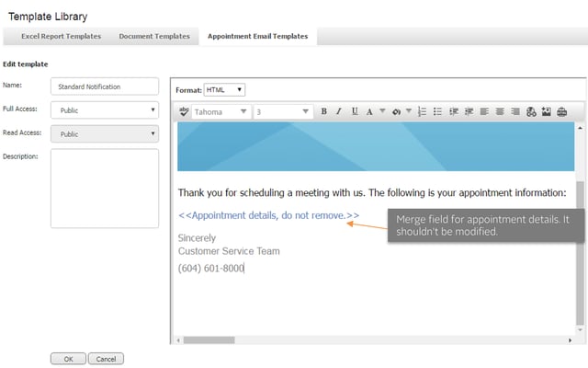Click the vertical scrollbar down arrow
This screenshot has height=368, width=588.
580,329
